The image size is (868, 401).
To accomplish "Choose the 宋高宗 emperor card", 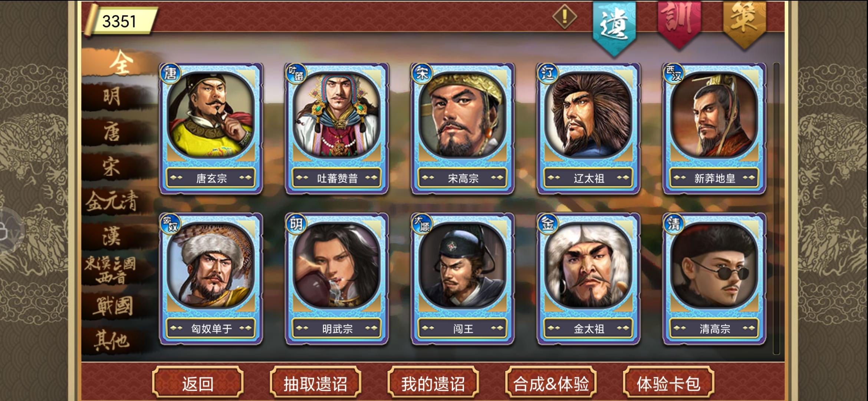I will pos(463,128).
